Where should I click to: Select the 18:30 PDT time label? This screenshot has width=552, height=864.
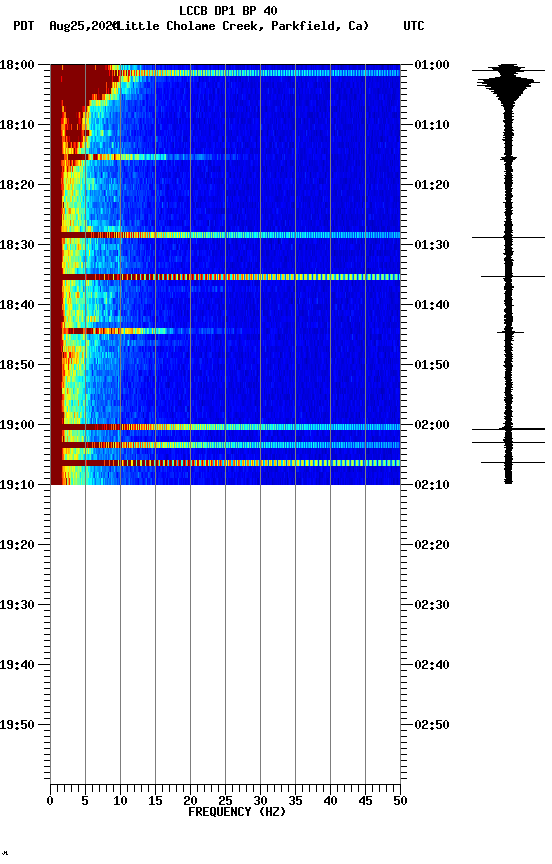[17, 245]
